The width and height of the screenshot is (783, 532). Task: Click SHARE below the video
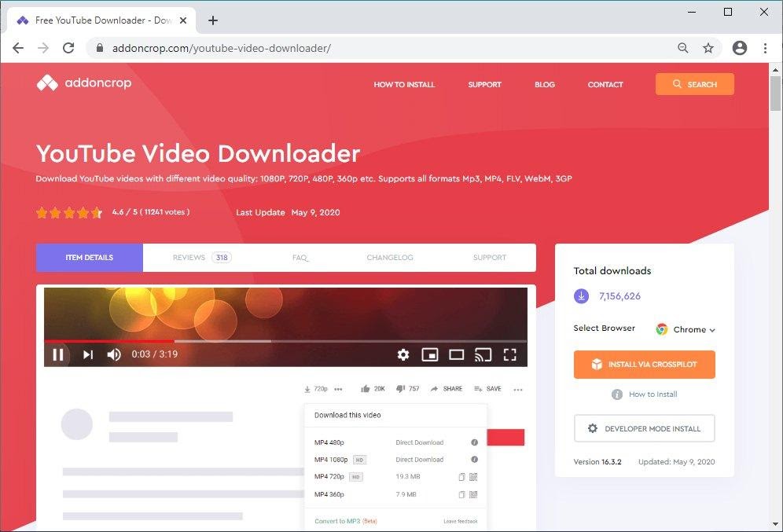447,389
